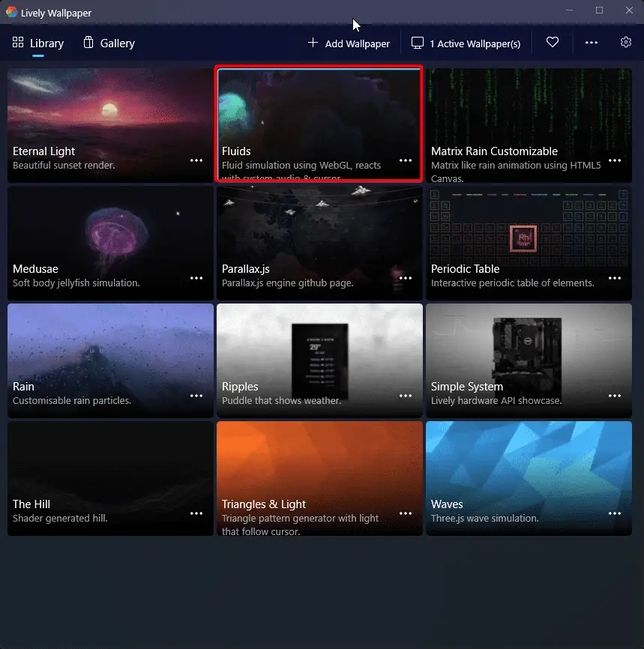Image resolution: width=644 pixels, height=649 pixels.
Task: Open the heart favorites icon in toolbar
Action: (x=552, y=42)
